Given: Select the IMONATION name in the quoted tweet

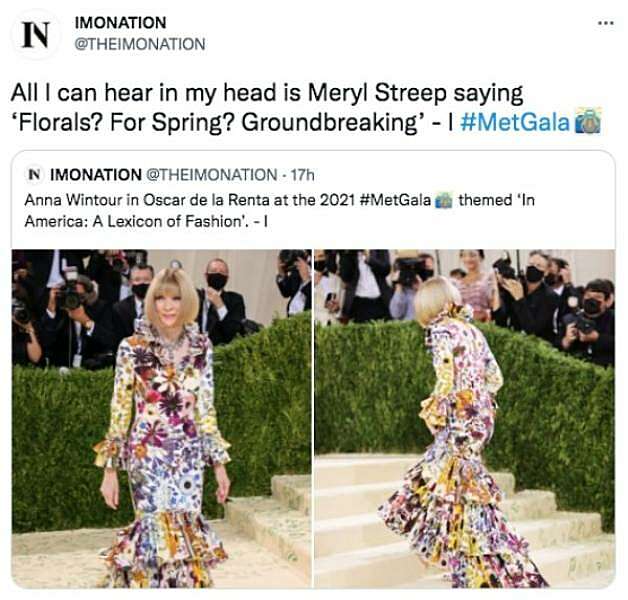Looking at the screenshot, I should pyautogui.click(x=96, y=174).
